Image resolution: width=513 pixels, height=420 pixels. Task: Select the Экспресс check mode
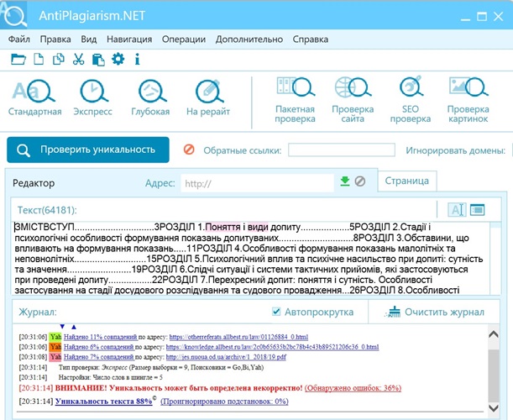[93, 98]
